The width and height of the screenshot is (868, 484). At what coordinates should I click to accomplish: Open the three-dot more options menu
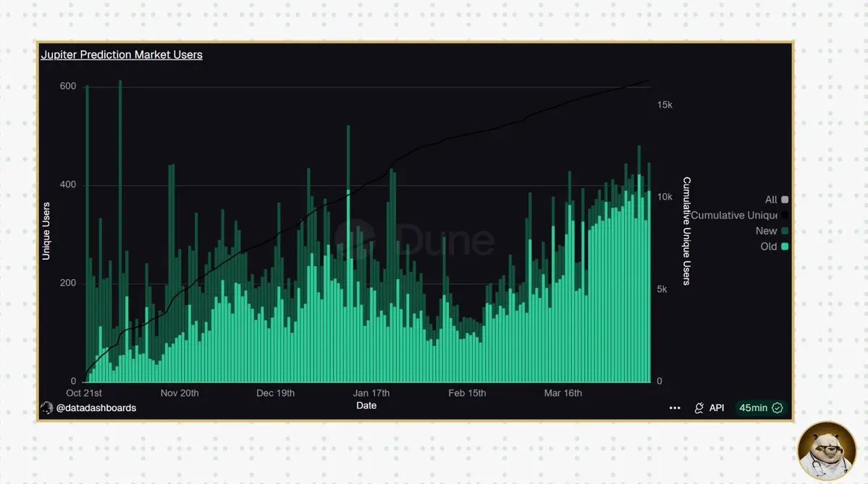(x=675, y=408)
